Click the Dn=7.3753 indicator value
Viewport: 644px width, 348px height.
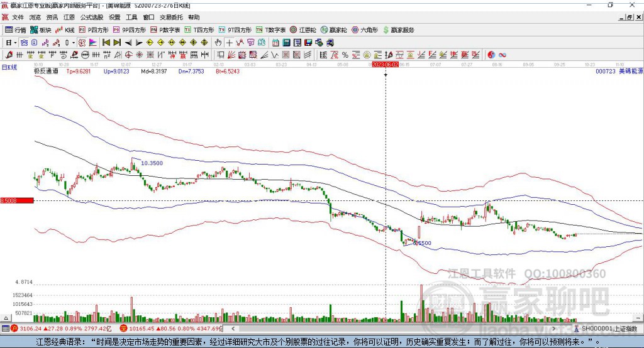(191, 71)
